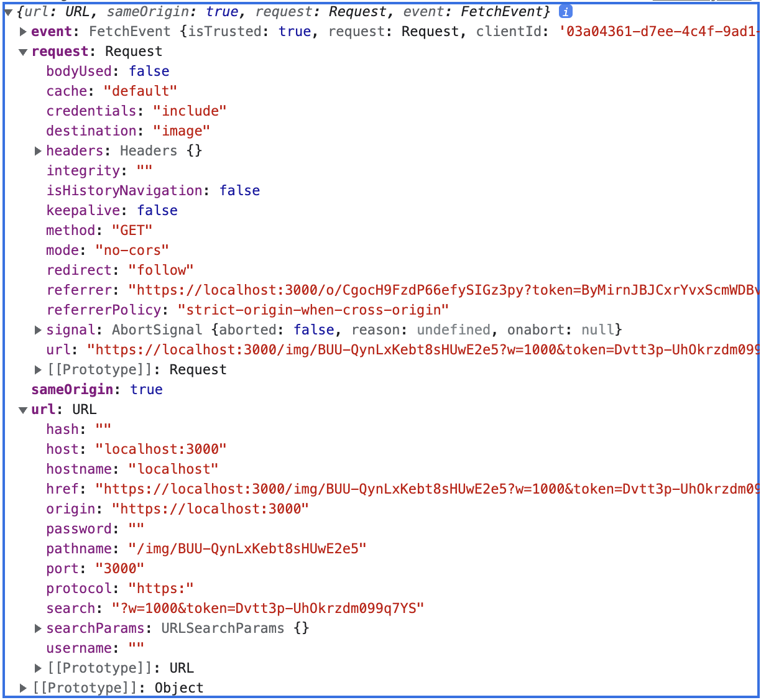The height and width of the screenshot is (700, 761).
Task: Select the origin "https://localhost:3000" value
Action: pos(210,509)
